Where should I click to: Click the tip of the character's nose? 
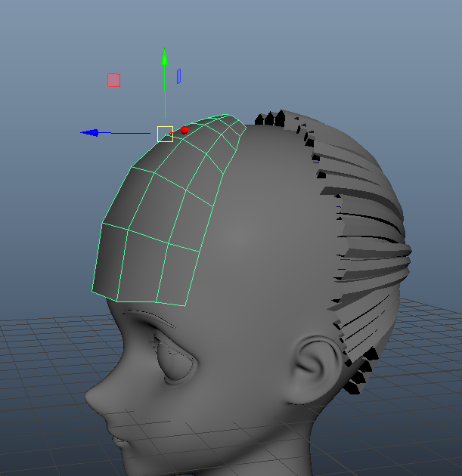click(x=90, y=397)
